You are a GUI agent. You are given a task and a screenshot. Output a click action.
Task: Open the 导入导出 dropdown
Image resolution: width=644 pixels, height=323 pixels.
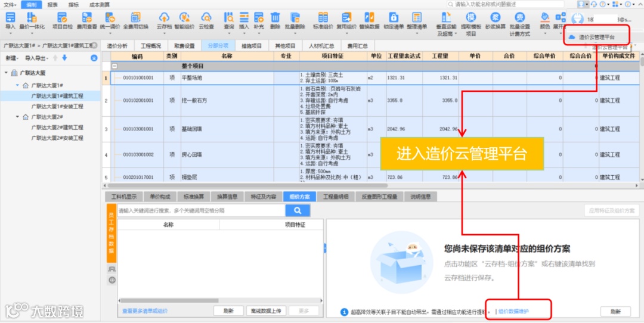click(x=36, y=58)
